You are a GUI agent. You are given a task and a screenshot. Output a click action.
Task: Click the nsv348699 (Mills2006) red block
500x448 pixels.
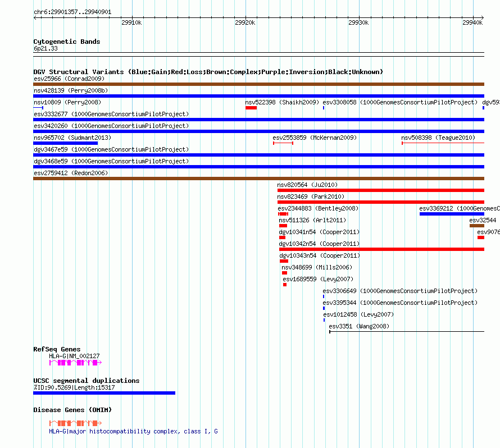pos(284,273)
